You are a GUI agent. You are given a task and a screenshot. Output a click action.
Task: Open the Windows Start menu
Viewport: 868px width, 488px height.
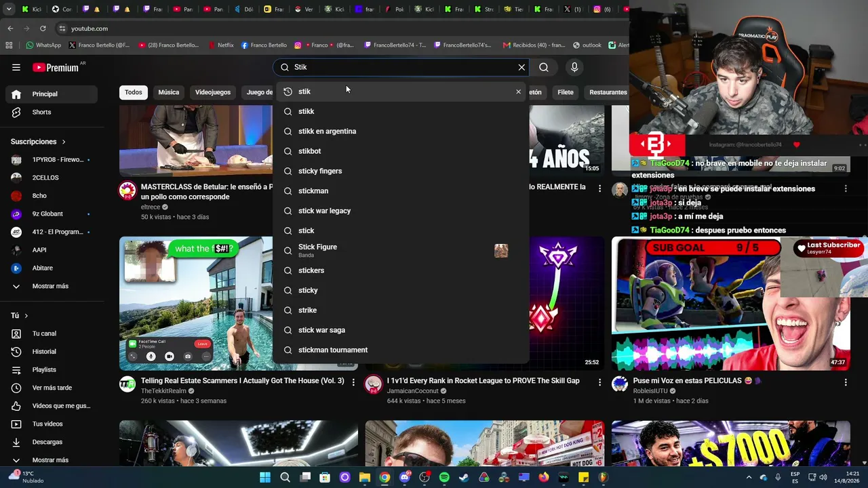click(x=265, y=477)
